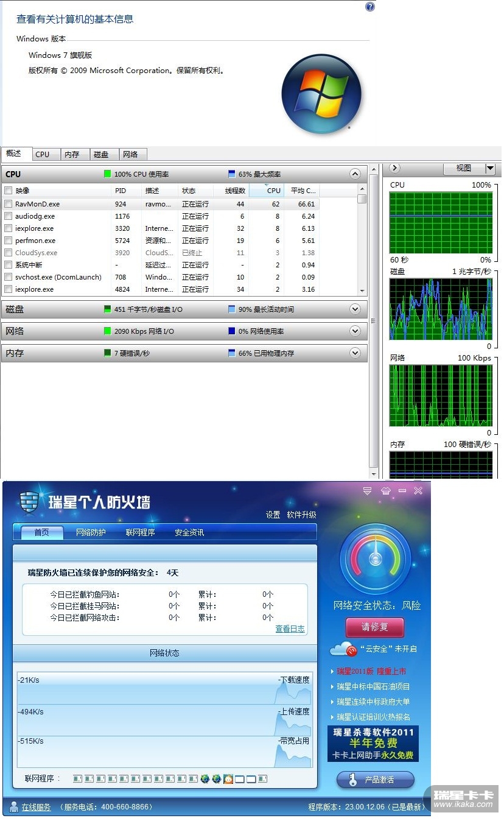Check the perfmon.exe process checkbox
Screen dimensions: 504x821
[x=8, y=241]
